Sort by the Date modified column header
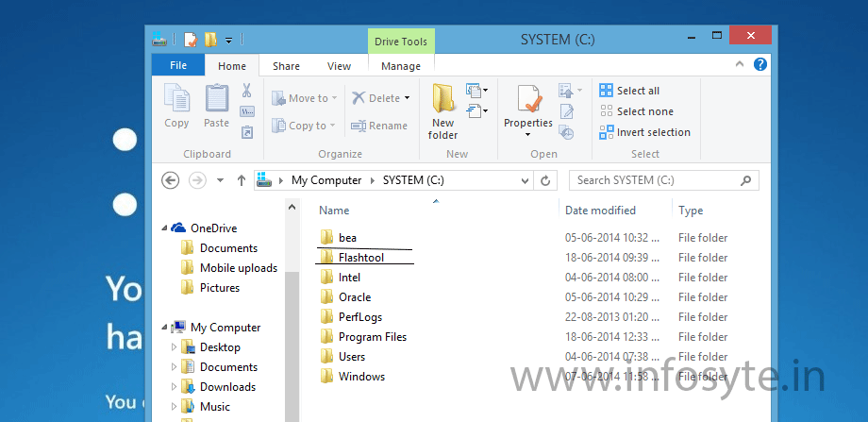The height and width of the screenshot is (422, 868). [600, 211]
